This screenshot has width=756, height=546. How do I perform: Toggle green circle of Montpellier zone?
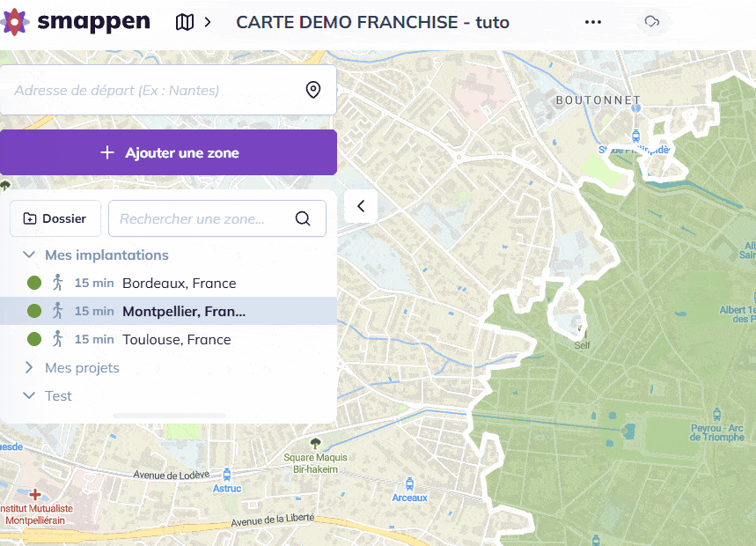coord(34,311)
